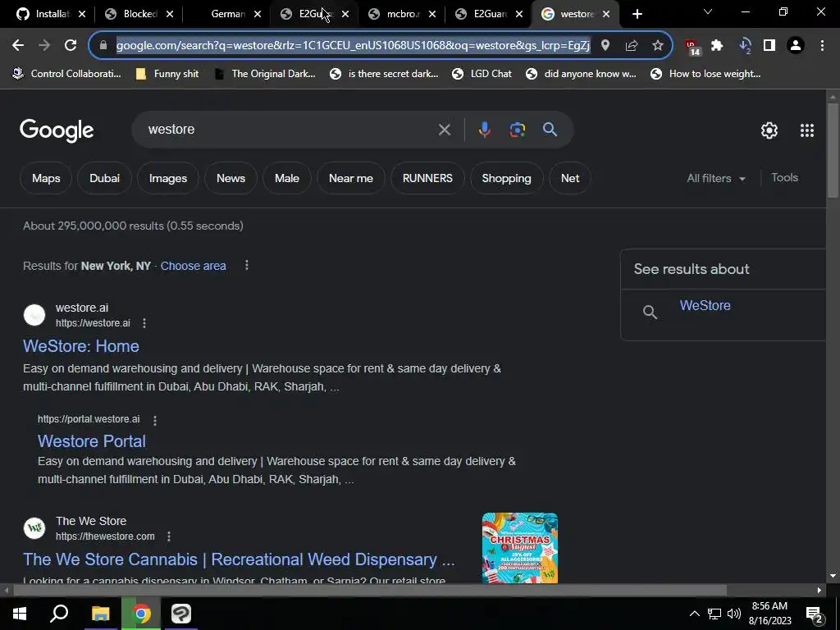Screen dimensions: 840x630
Task: Select the RUNNERS filter chip
Action: (x=427, y=178)
